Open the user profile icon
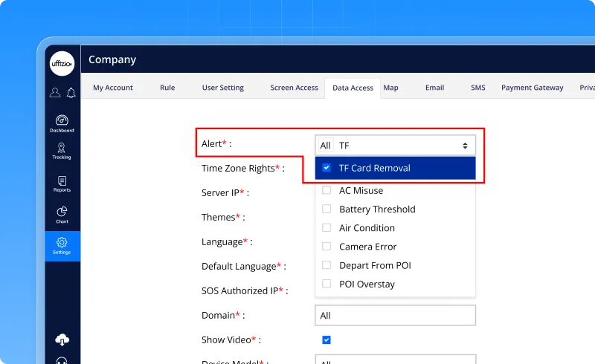595x364 pixels. coord(55,93)
